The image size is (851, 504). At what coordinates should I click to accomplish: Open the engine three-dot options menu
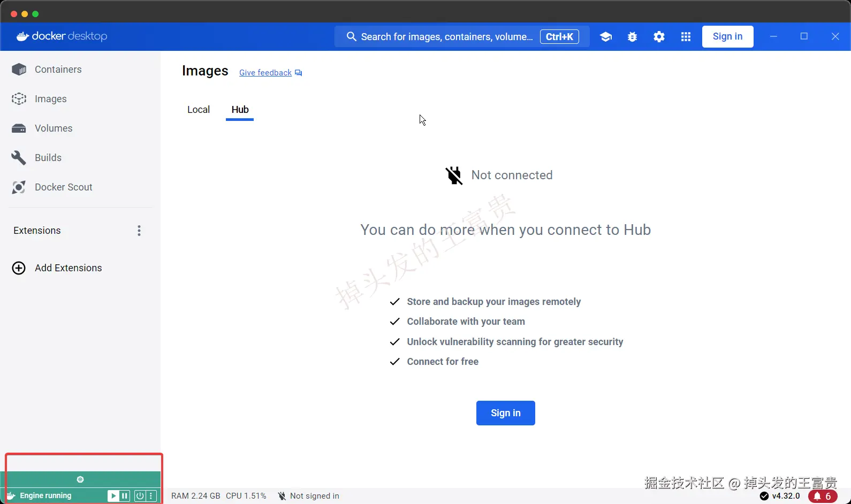point(151,496)
